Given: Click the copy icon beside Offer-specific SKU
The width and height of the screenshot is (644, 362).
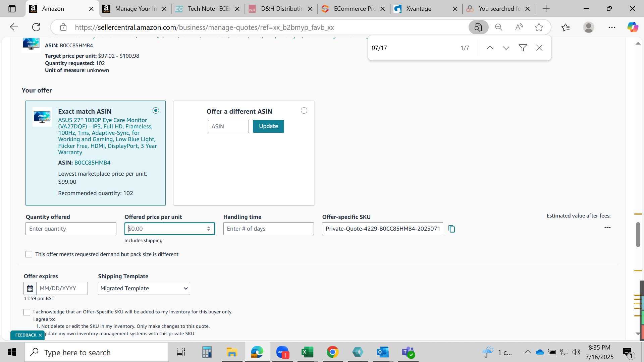Looking at the screenshot, I should 452,229.
